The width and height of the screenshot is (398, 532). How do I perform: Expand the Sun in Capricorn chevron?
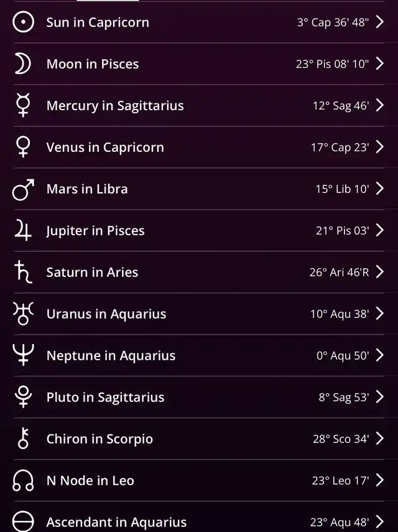(x=380, y=22)
